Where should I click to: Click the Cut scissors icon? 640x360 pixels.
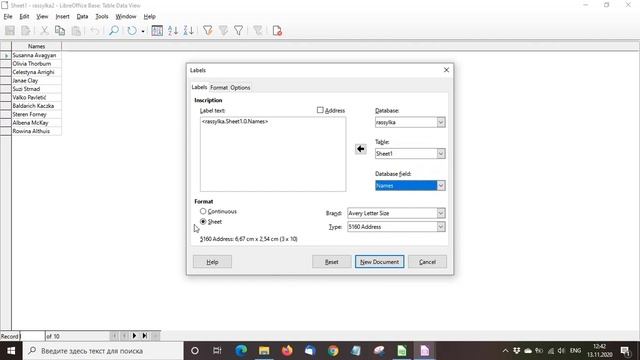pos(44,31)
